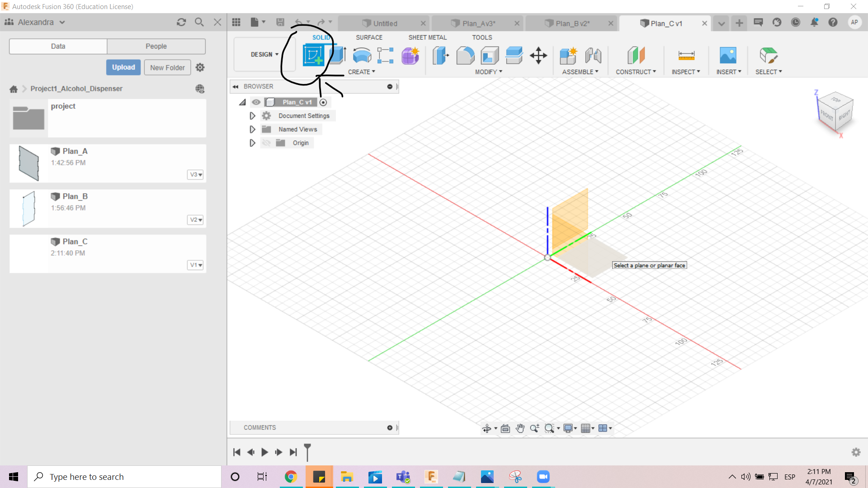Select the Revolve tool icon

pyautogui.click(x=362, y=56)
